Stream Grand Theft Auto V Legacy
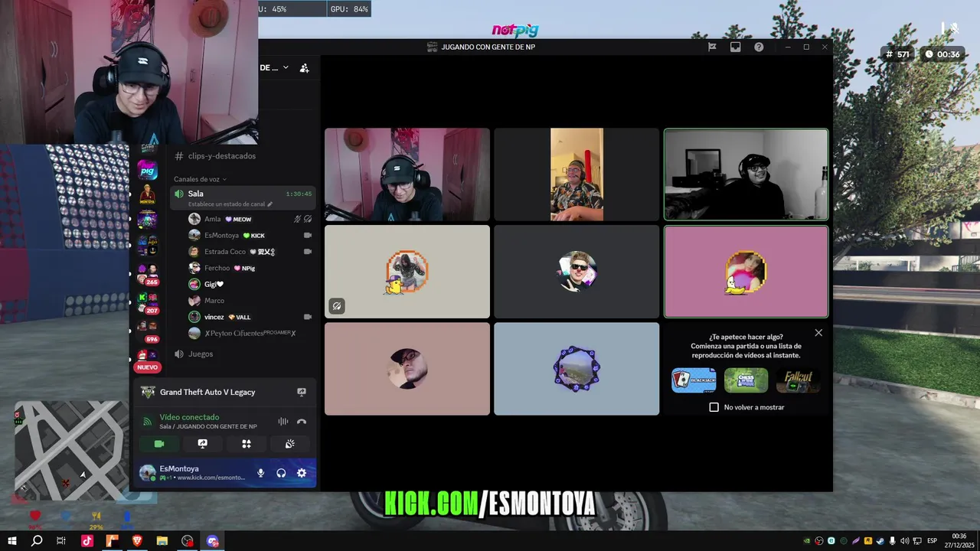The width and height of the screenshot is (980, 551). click(x=302, y=392)
